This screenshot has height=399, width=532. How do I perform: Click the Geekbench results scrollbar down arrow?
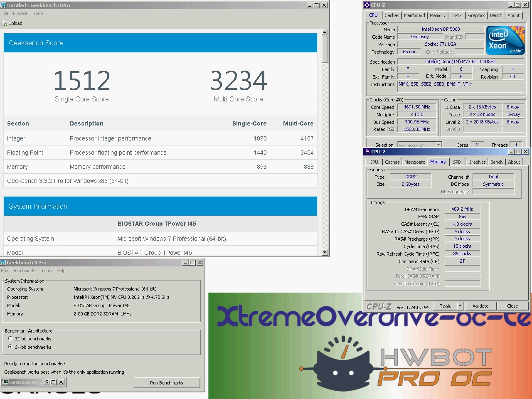tap(325, 252)
